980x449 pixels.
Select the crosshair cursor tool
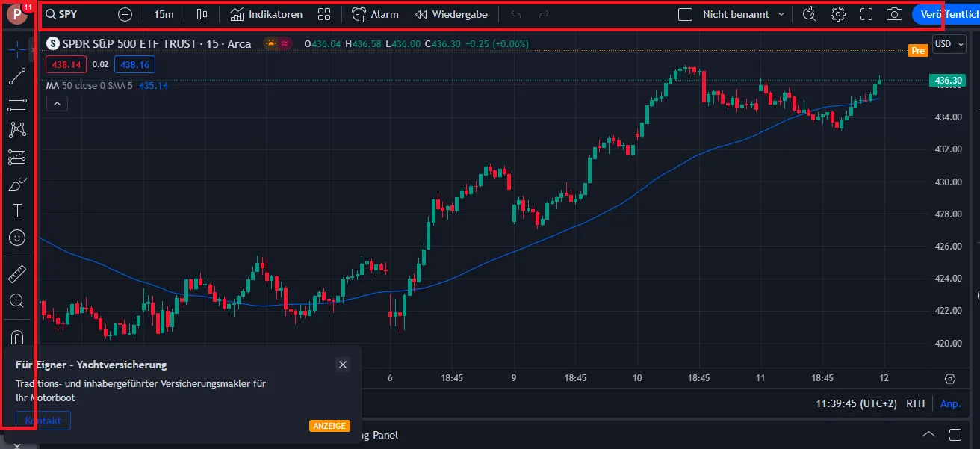point(17,49)
